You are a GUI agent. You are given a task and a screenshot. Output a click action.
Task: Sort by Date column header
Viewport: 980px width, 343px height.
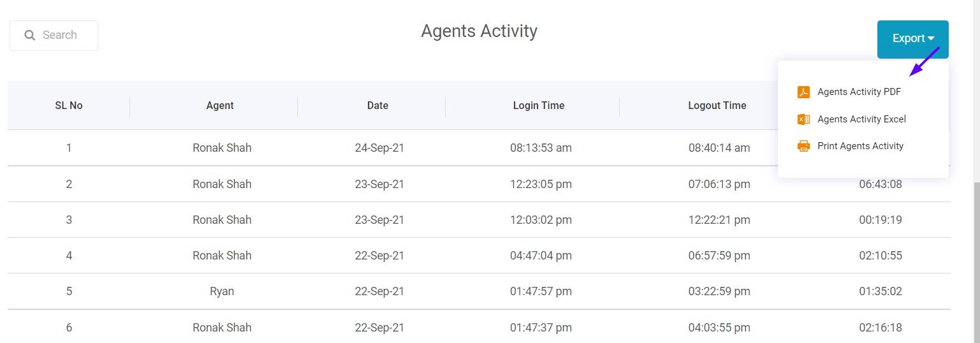[377, 106]
